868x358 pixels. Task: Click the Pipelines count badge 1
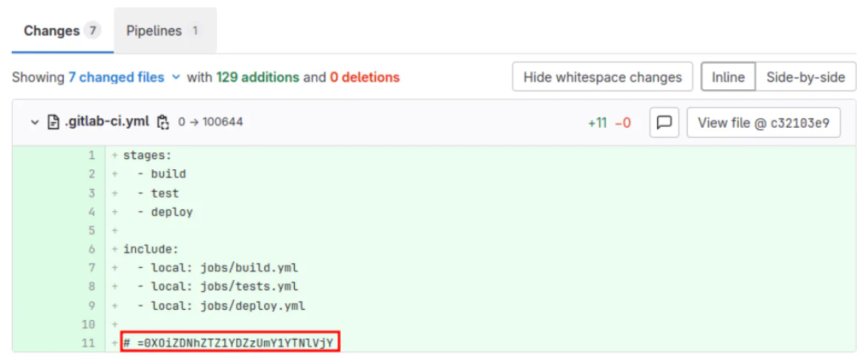(195, 30)
